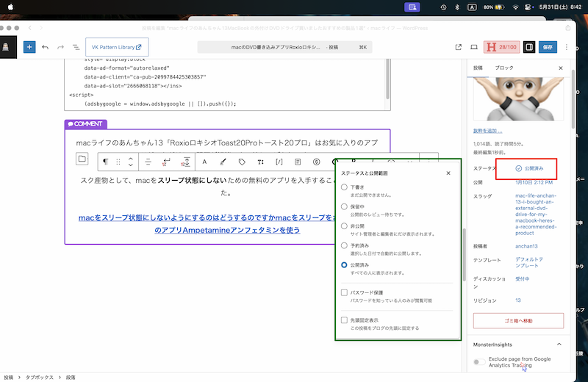Open the input source A menu
588x382 pixels.
[472, 7]
